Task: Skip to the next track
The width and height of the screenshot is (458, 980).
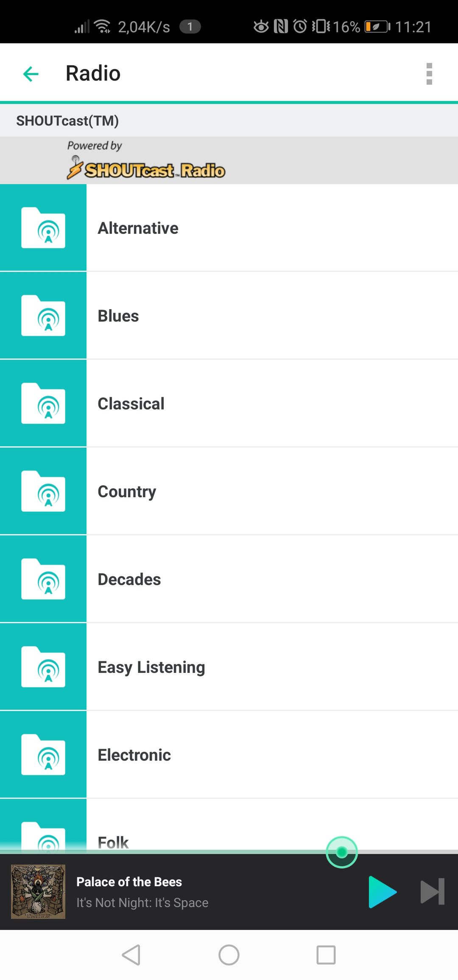Action: pyautogui.click(x=432, y=892)
